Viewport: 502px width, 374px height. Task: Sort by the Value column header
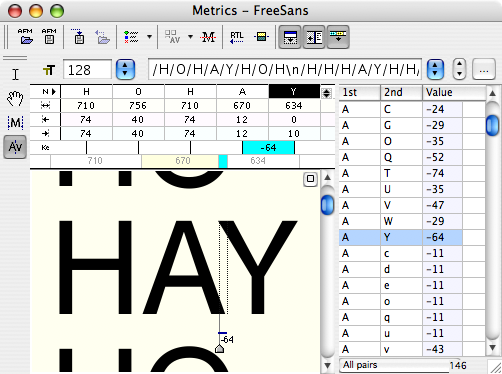[x=454, y=92]
